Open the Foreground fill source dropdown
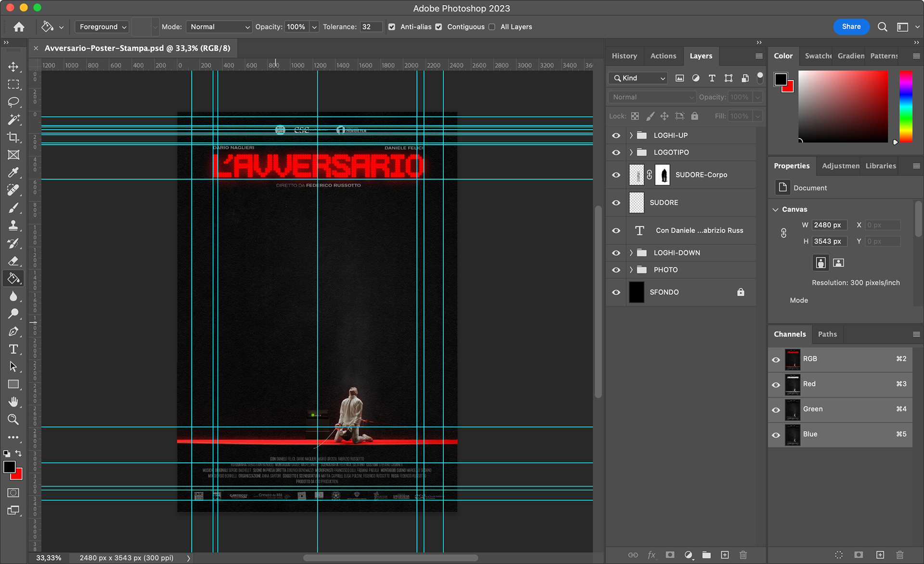 103,27
